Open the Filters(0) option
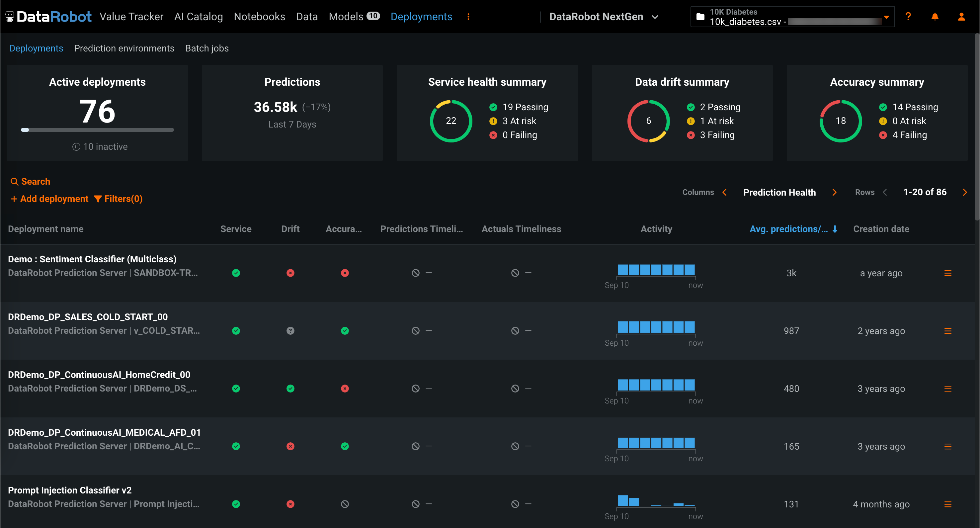Image resolution: width=980 pixels, height=528 pixels. click(118, 199)
